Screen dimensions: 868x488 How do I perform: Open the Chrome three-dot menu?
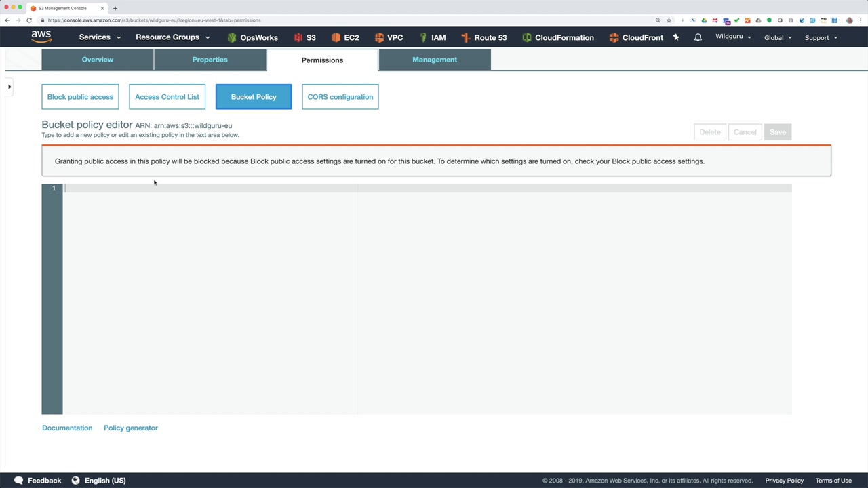861,20
